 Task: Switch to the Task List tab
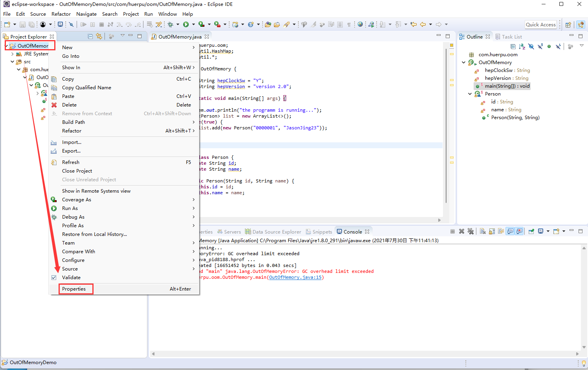[x=511, y=37]
